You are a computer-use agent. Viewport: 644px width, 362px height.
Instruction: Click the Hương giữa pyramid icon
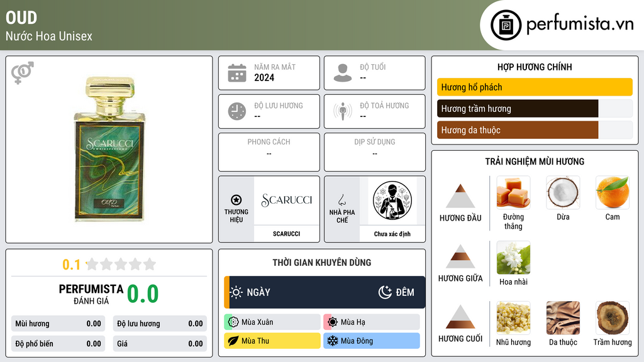[x=460, y=256]
